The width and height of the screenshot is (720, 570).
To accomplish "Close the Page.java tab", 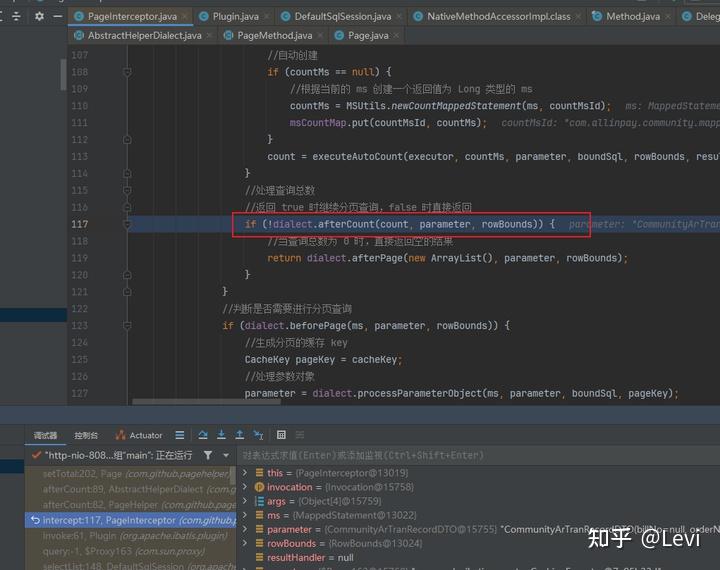I will (x=396, y=35).
